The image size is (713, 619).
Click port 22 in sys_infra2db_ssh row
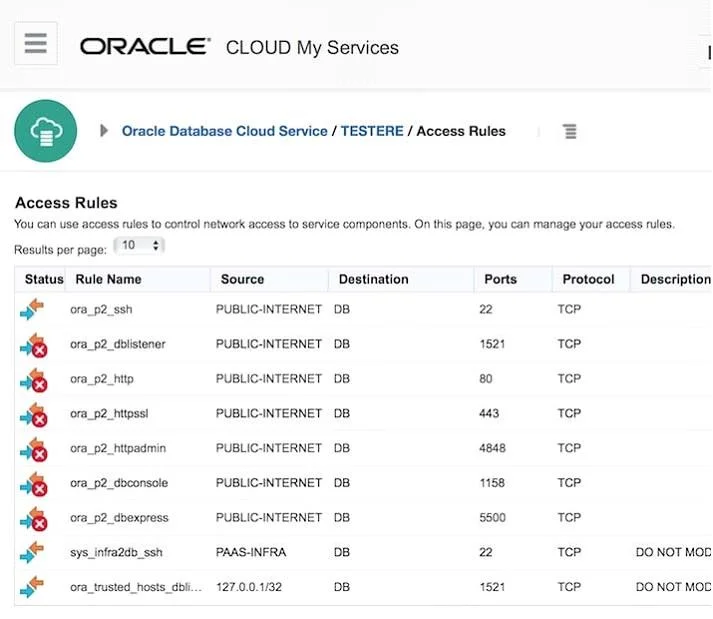486,552
